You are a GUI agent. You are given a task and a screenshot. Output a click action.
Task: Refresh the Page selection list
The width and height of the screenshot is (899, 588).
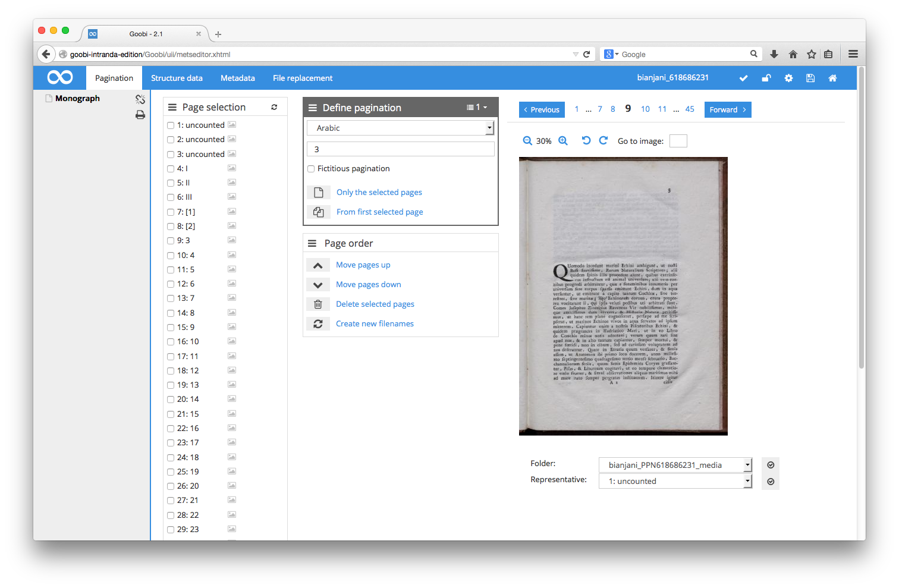[x=274, y=107]
